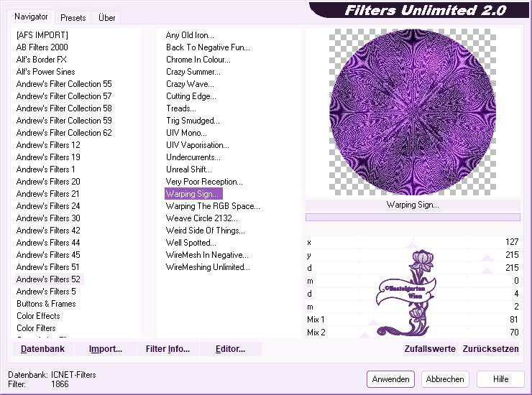This screenshot has width=532, height=395.
Task: Choose Very Poor Reception... filter
Action: click(204, 182)
